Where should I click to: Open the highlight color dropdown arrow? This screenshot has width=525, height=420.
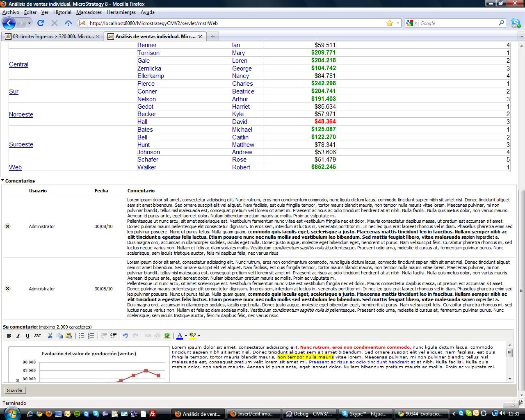(199, 336)
